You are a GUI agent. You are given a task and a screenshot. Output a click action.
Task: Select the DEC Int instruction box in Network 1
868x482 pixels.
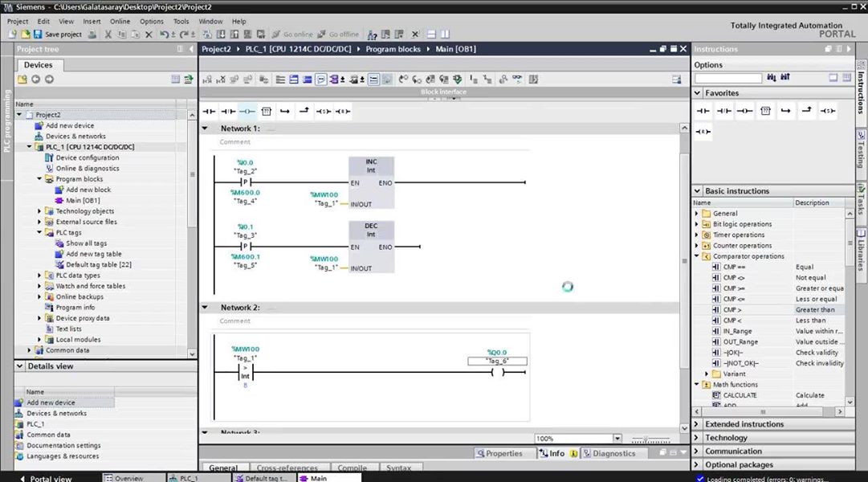click(x=371, y=247)
